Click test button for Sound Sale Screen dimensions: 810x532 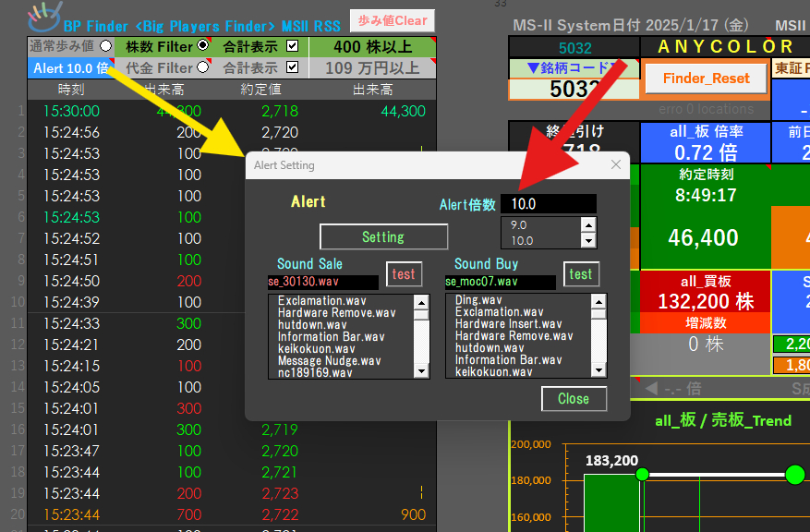[404, 273]
